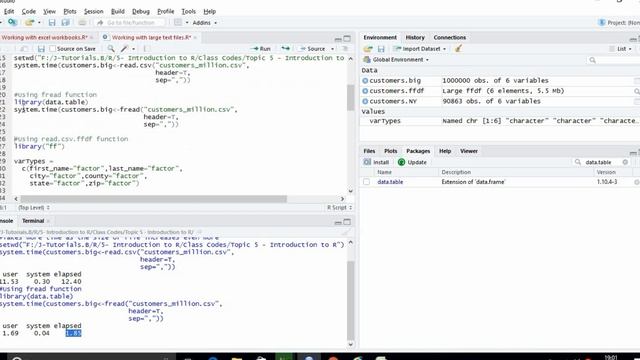Maximize the source editor pane
The width and height of the screenshot is (640, 360).
347,38
